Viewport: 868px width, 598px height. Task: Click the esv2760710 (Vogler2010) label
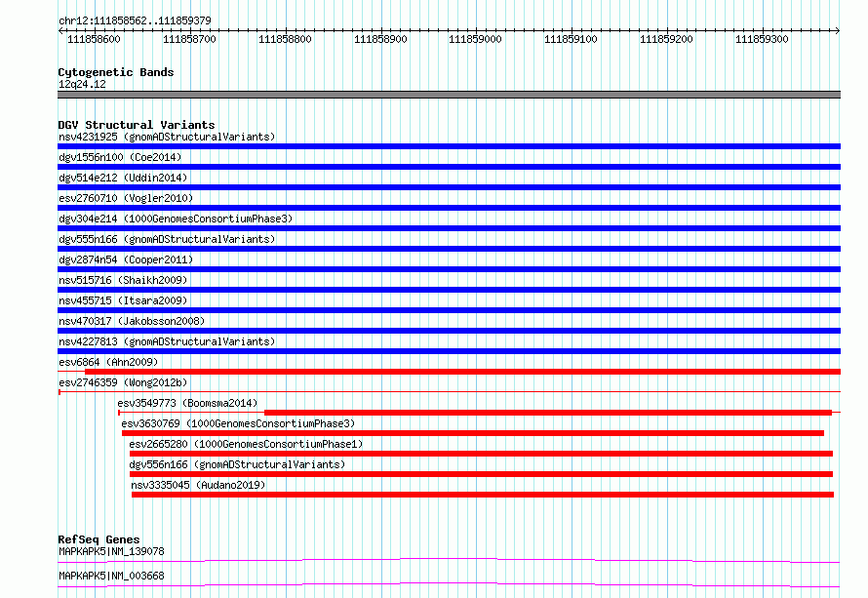pyautogui.click(x=126, y=198)
